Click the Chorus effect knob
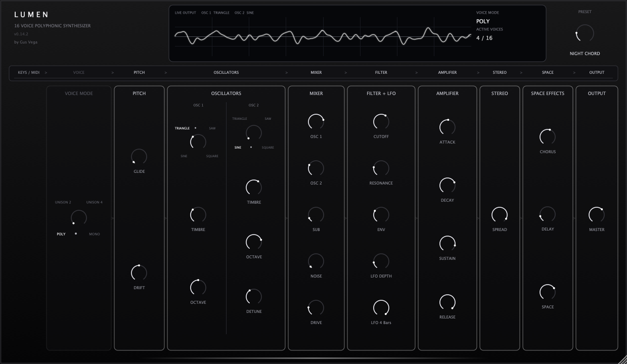627x364 pixels. (x=548, y=137)
